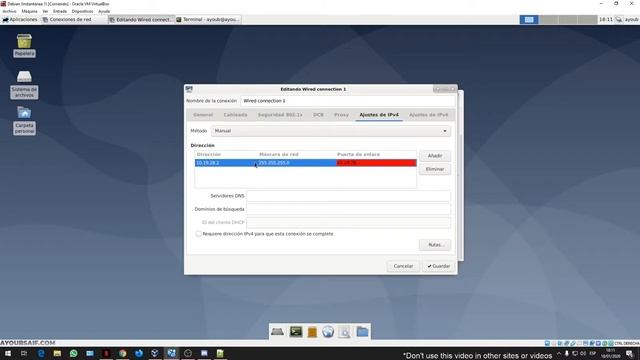The width and height of the screenshot is (640, 360).
Task: Open orange file manager dock icon
Action: click(x=312, y=332)
